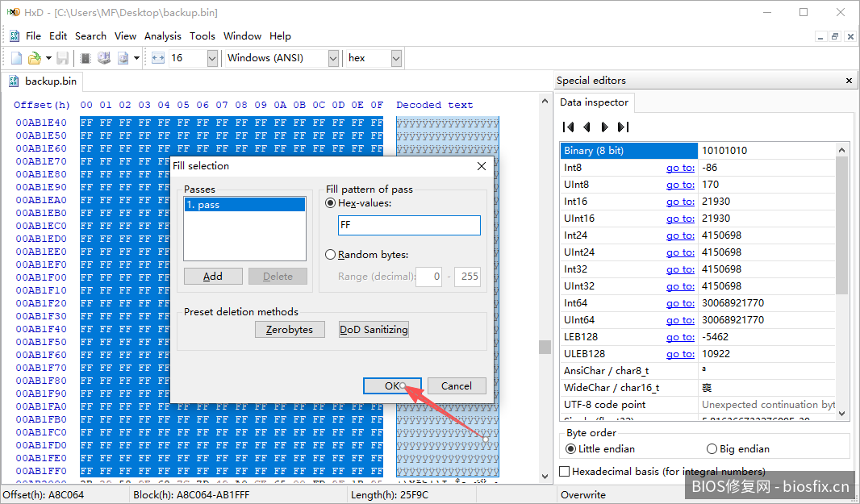Enable Hexadecimal basis checkbox

tap(565, 472)
